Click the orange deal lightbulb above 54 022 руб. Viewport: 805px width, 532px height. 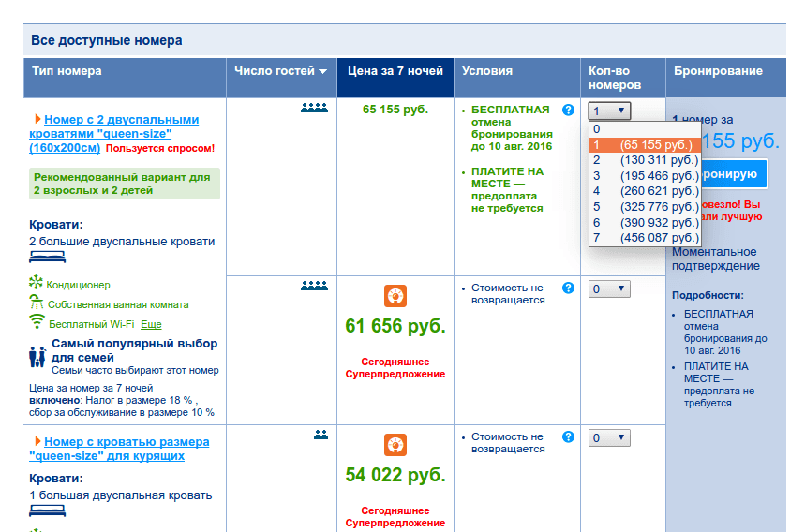pyautogui.click(x=395, y=445)
